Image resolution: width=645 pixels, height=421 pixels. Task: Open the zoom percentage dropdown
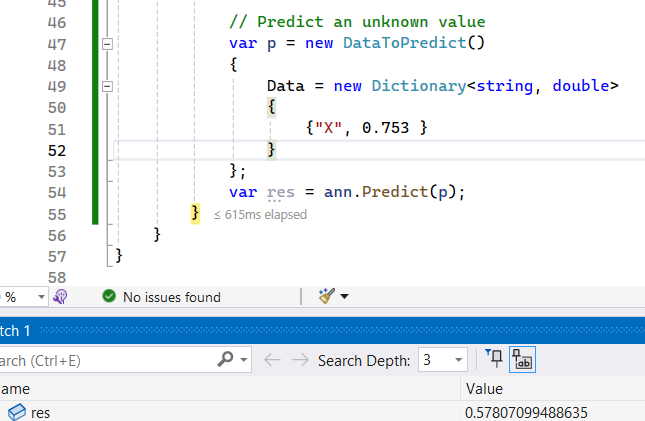click(x=41, y=297)
